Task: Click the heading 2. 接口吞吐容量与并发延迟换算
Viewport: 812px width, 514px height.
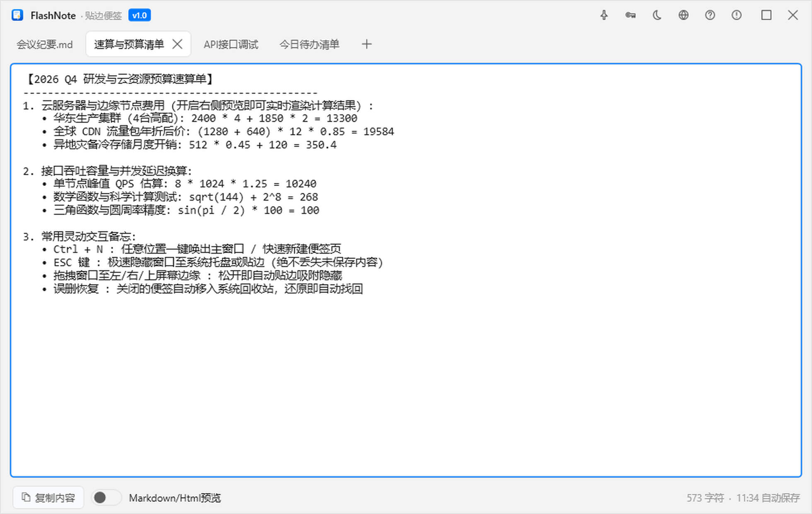Action: [108, 171]
